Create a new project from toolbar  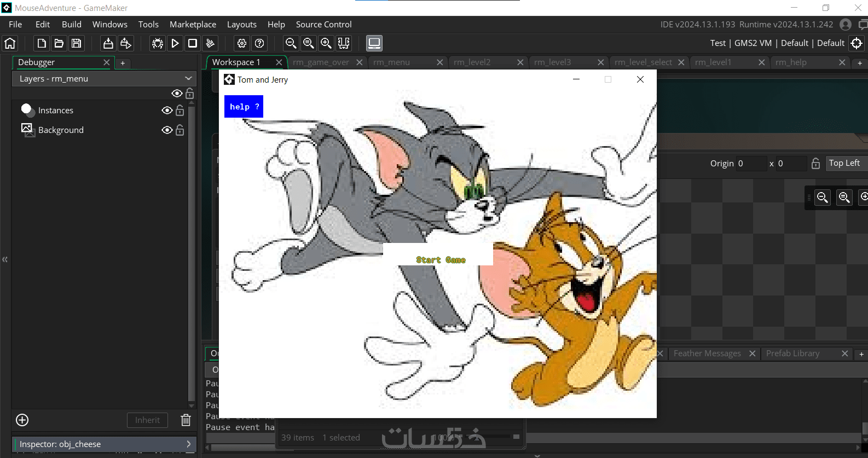42,43
